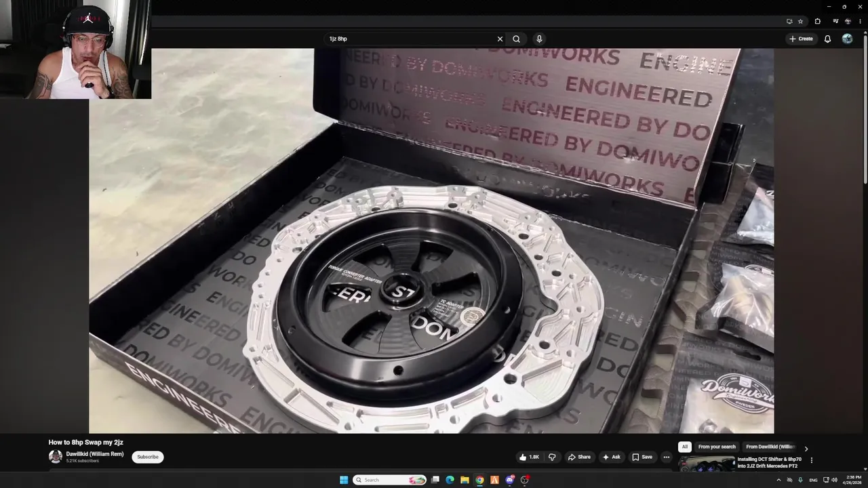Click the microphone icon in system tray
868x488 pixels.
pyautogui.click(x=800, y=480)
